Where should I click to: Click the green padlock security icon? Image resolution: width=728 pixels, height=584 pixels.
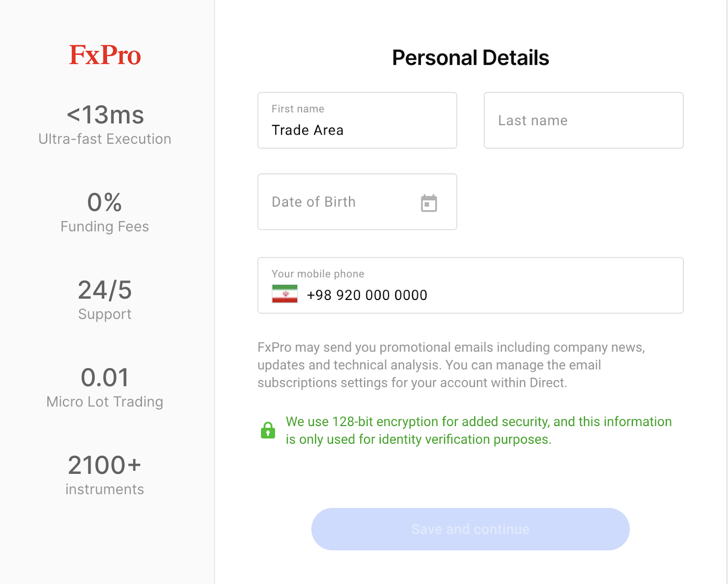268,430
